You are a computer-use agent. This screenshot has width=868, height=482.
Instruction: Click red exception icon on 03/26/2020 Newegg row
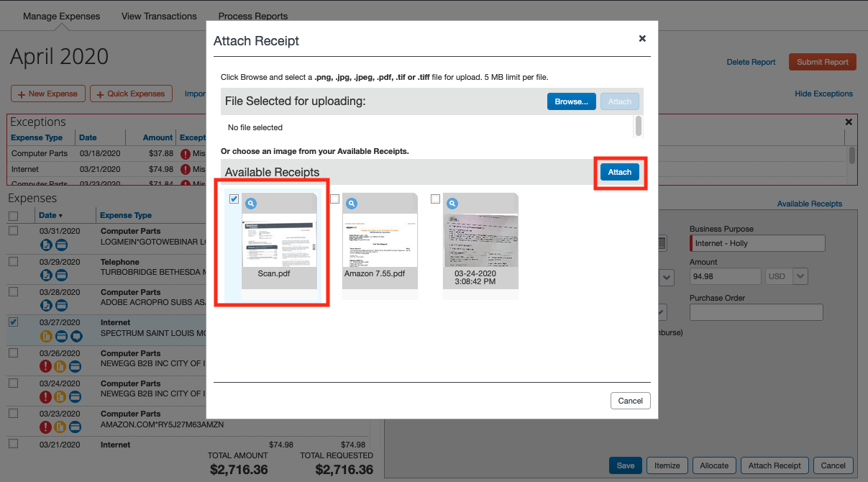tap(45, 366)
